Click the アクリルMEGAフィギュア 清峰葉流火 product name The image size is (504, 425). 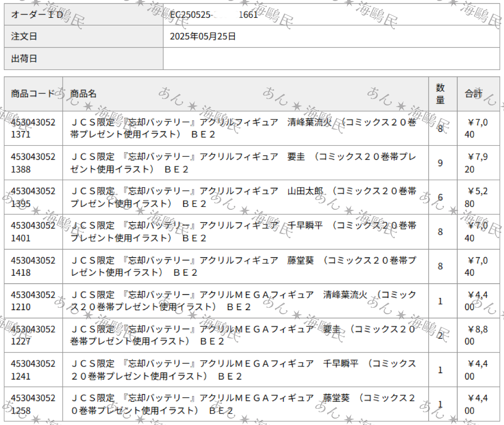click(243, 301)
